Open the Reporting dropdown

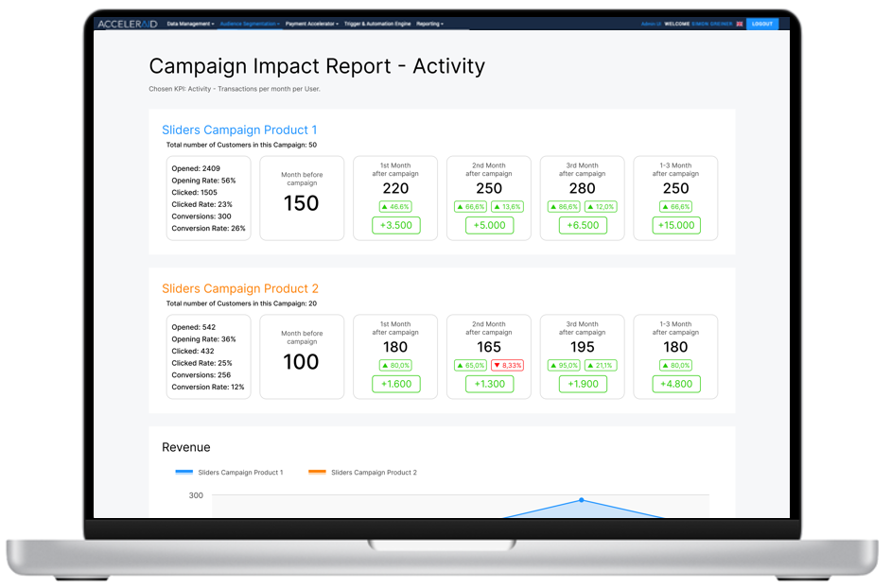pos(428,24)
